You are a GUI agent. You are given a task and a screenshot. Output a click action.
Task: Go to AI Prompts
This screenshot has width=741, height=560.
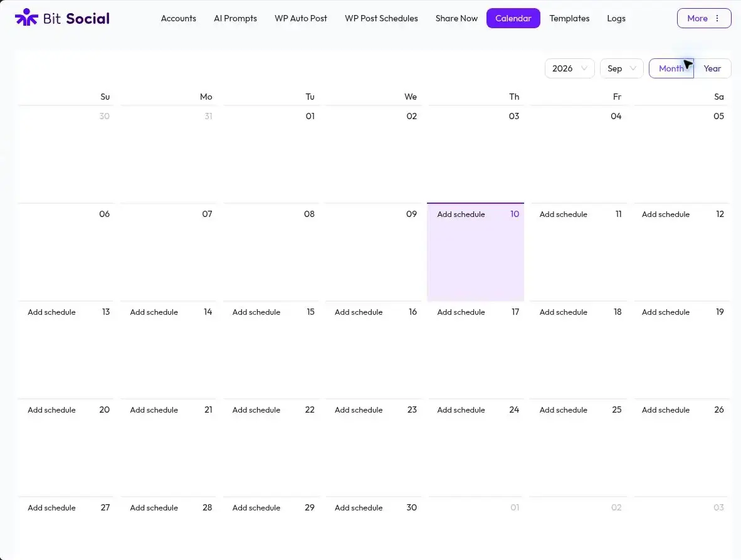point(235,18)
